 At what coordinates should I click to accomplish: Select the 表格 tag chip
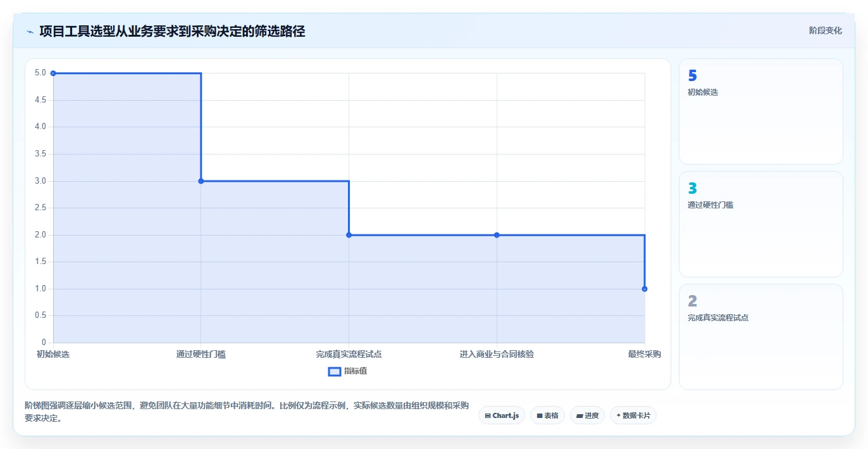click(547, 415)
